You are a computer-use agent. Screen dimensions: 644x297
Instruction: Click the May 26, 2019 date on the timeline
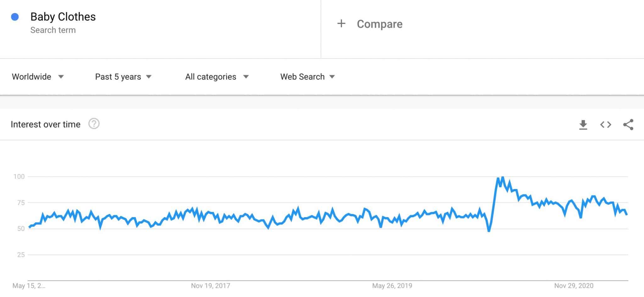[x=392, y=286]
